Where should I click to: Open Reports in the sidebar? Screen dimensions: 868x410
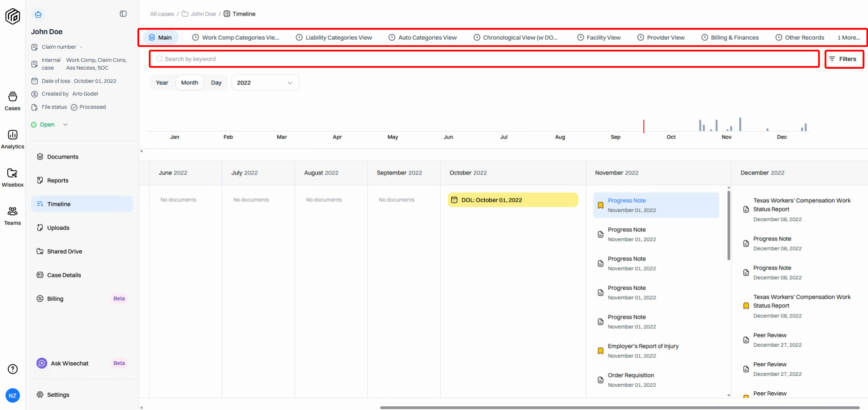point(82,180)
